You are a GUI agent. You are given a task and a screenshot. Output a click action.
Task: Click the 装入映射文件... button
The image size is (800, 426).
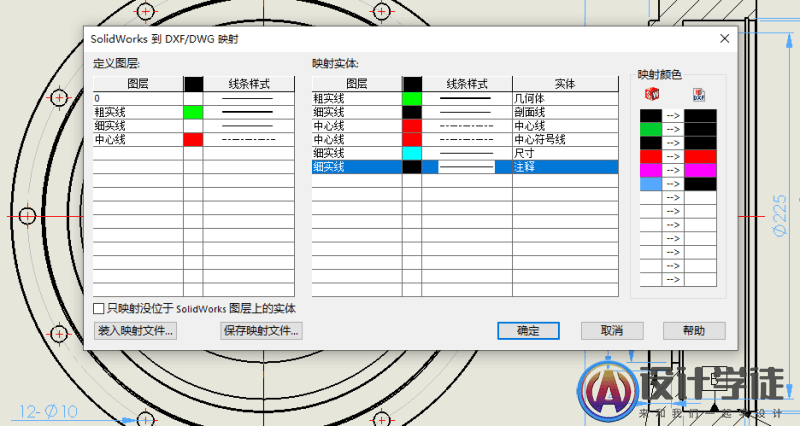pos(136,331)
